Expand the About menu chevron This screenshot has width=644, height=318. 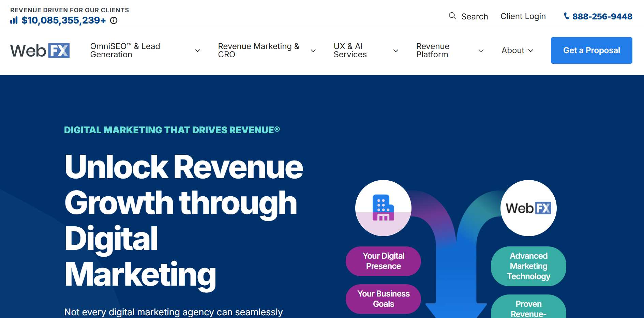(530, 50)
